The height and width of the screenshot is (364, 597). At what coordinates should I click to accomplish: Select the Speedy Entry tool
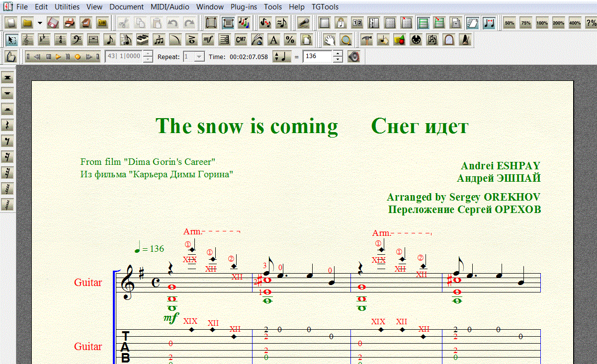click(x=126, y=40)
